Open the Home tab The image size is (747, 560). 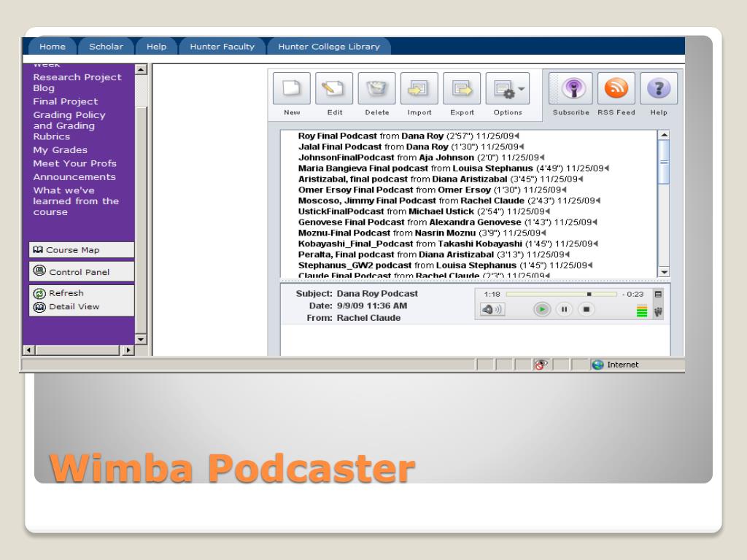(53, 46)
